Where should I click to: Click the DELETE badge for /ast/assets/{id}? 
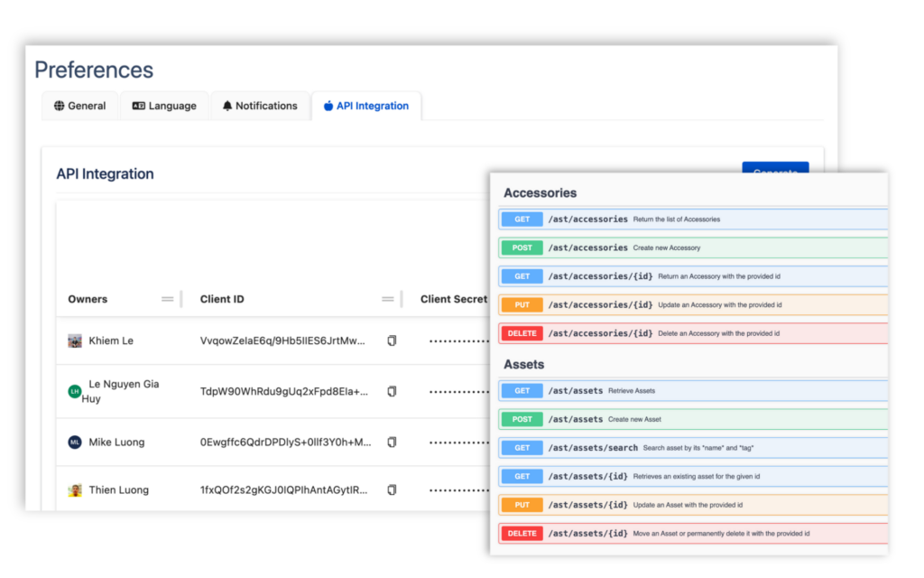(522, 533)
